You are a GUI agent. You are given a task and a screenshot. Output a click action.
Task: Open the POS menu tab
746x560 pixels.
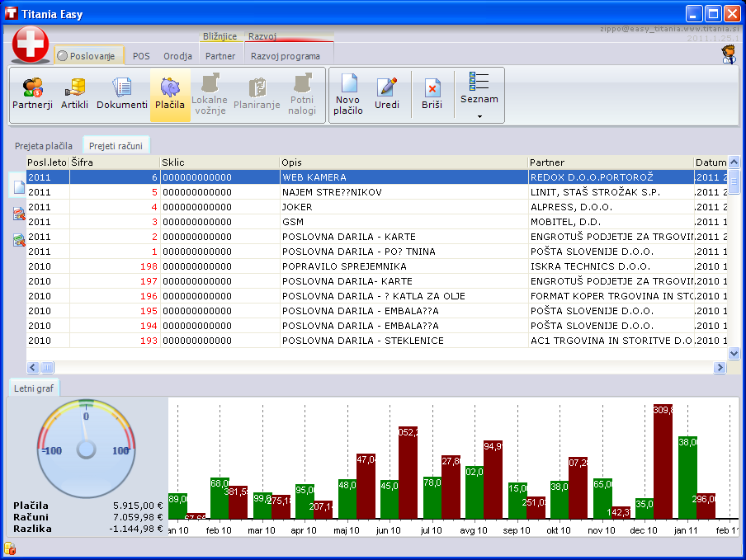pyautogui.click(x=141, y=56)
